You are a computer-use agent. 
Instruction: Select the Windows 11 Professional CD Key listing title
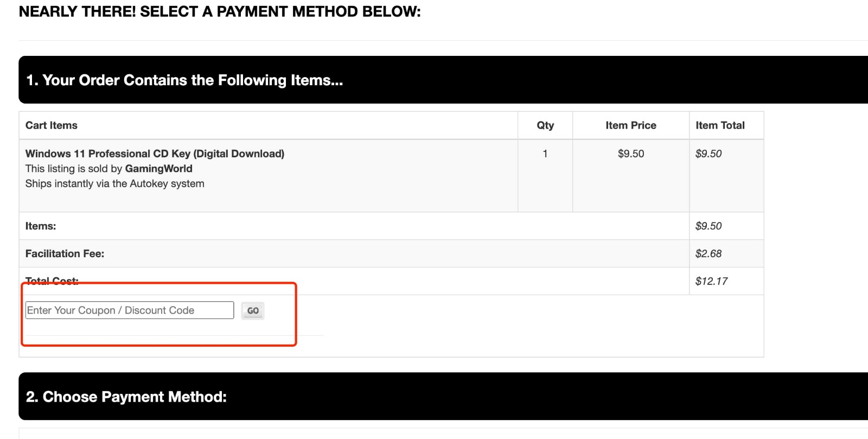(x=154, y=154)
